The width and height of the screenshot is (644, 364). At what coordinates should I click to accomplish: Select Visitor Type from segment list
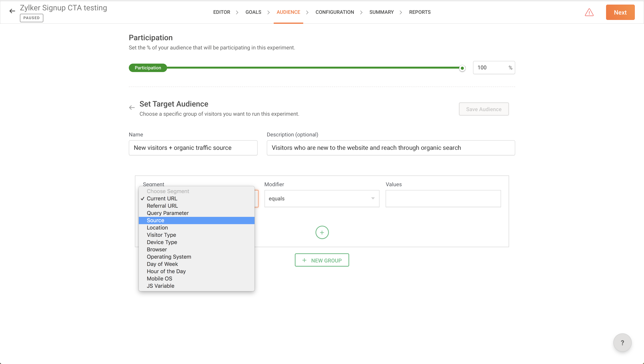(161, 235)
